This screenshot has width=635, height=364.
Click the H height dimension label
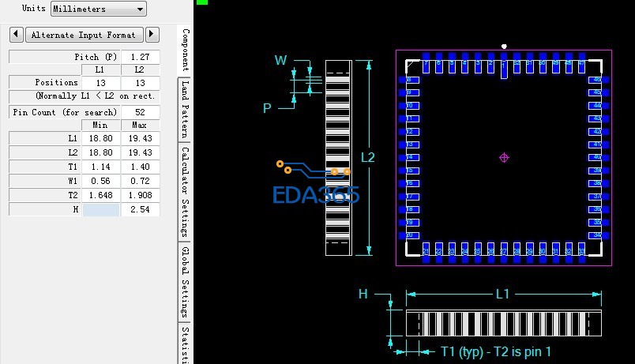tap(363, 294)
